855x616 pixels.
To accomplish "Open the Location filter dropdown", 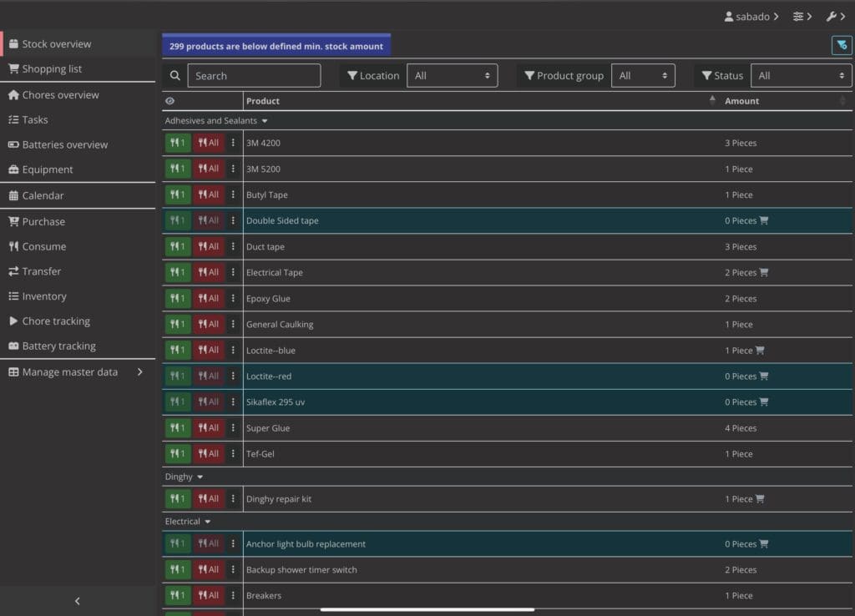I will coord(452,76).
